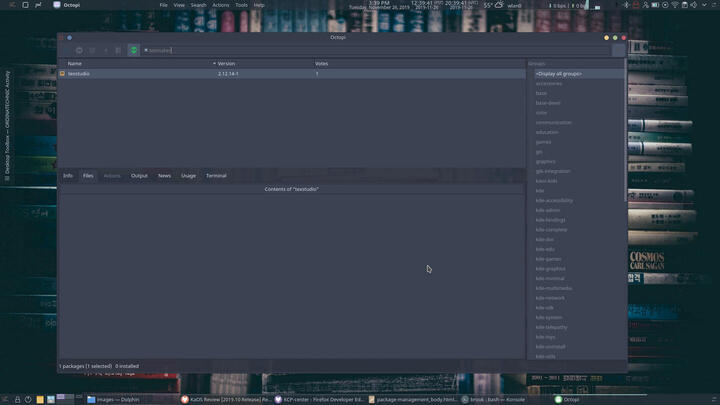Select the kde-doc group

pos(545,239)
